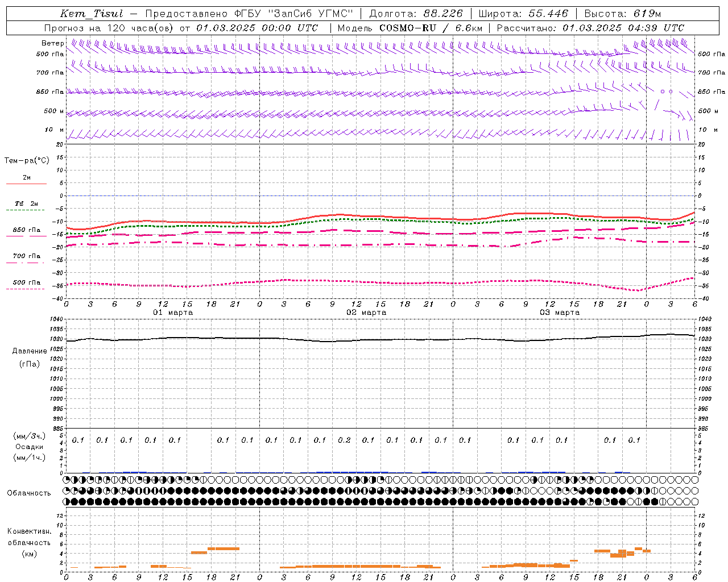Click the 1035 pressure label on right axis
Image resolution: width=728 pixels, height=582 pixels.
click(704, 329)
